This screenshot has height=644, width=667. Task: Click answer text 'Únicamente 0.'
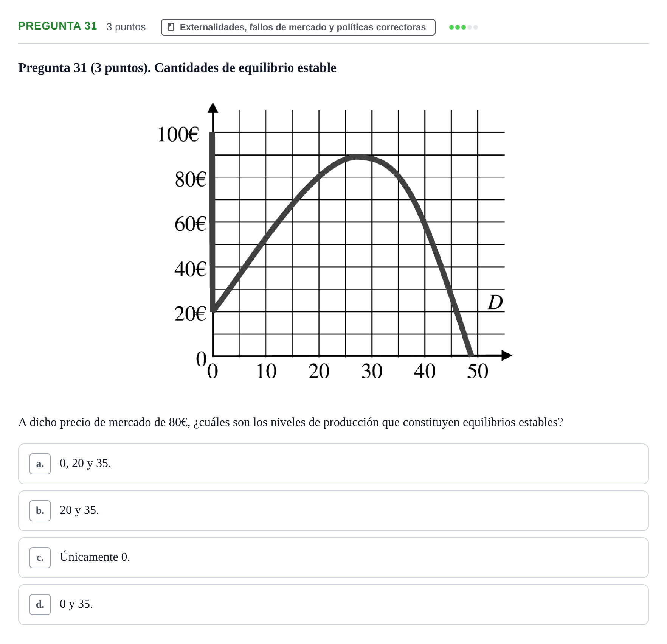pos(95,557)
